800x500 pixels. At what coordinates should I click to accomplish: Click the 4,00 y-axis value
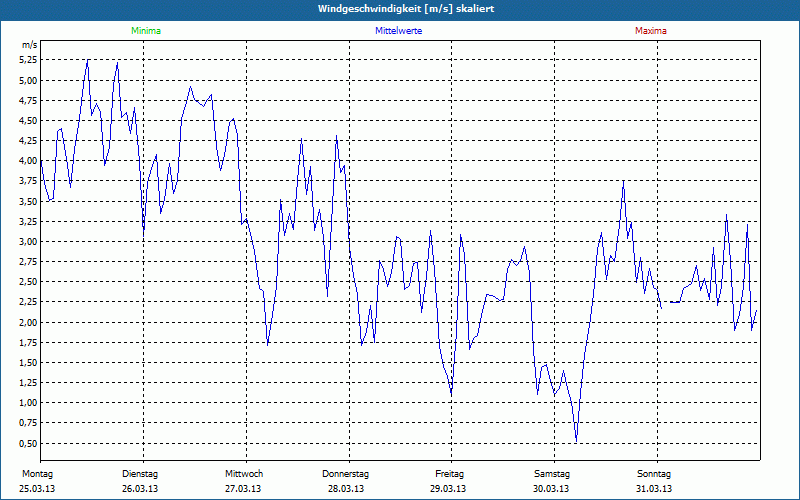pos(30,161)
